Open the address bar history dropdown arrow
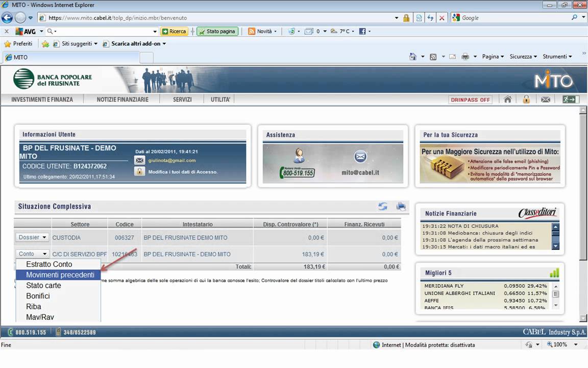 [397, 18]
